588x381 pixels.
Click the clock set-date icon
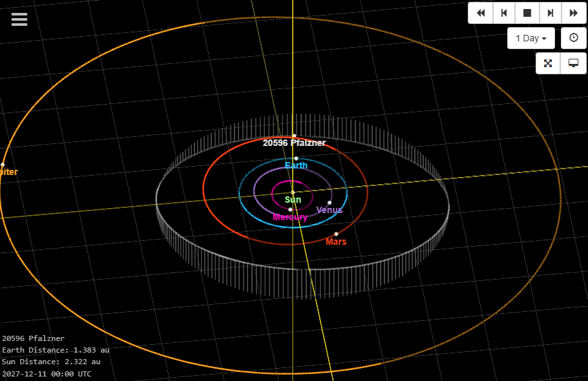[x=573, y=38]
